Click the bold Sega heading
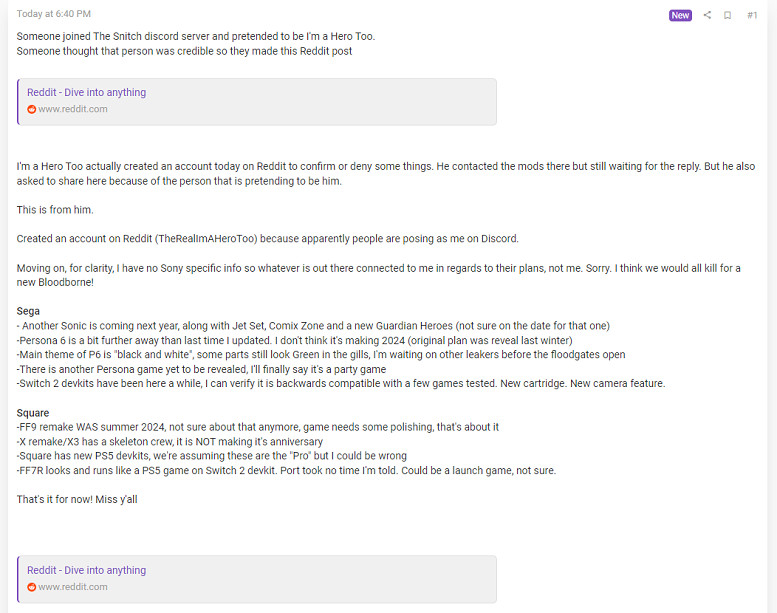777x613 pixels. point(28,311)
